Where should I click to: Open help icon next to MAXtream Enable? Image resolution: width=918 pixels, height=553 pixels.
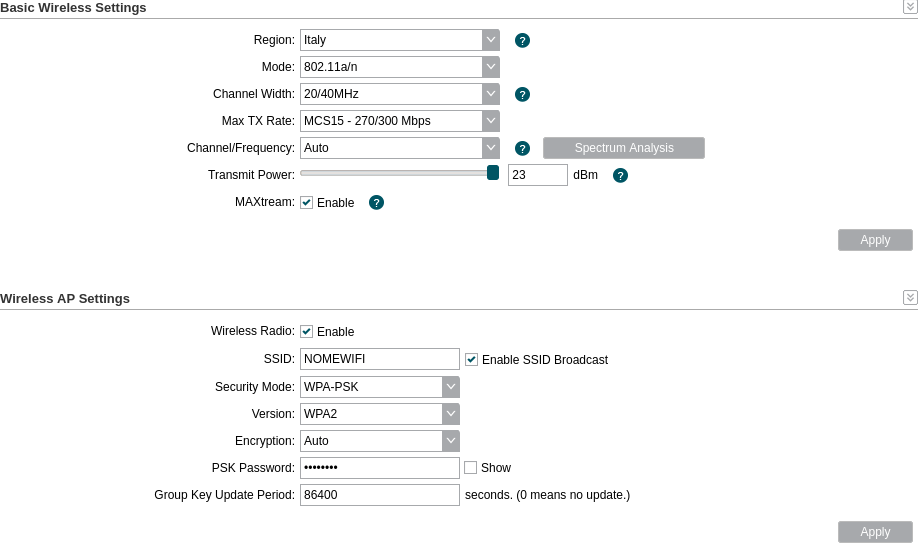click(376, 202)
